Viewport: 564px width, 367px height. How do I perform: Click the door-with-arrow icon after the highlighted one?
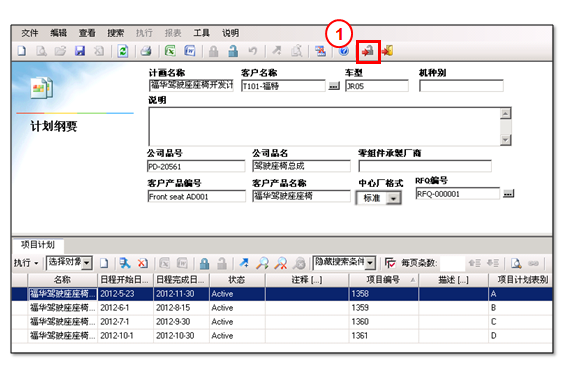(x=387, y=51)
